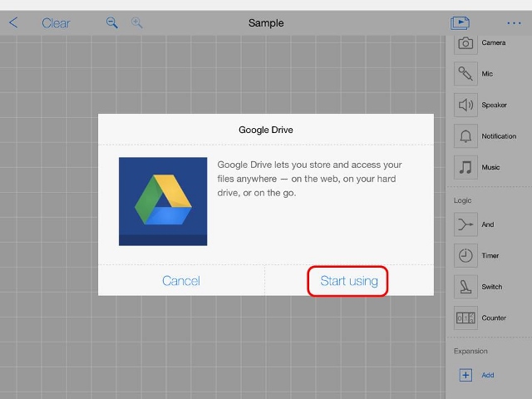
Task: Select the Switch logic icon
Action: click(465, 287)
